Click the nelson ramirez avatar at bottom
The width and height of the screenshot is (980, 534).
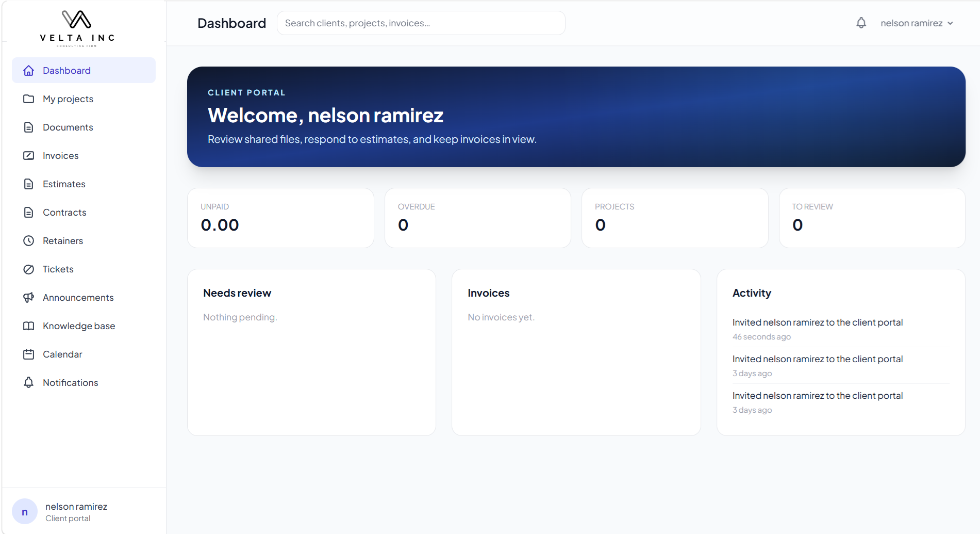(25, 511)
